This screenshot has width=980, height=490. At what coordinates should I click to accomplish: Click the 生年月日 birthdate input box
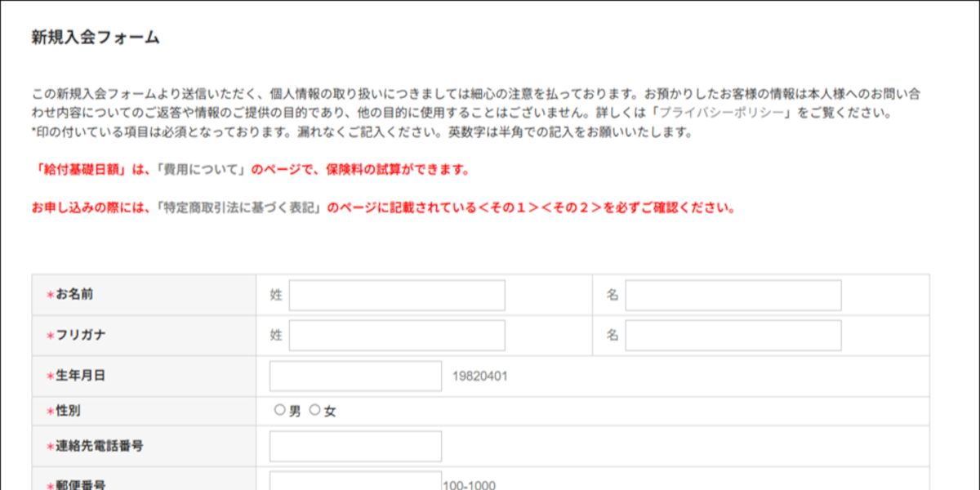[355, 376]
